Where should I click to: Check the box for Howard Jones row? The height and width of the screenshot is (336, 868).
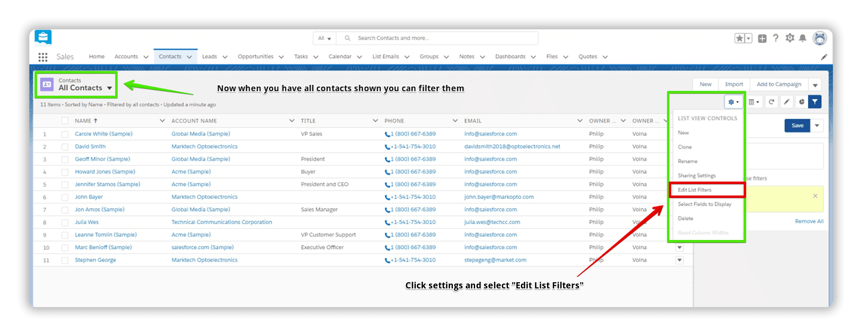(x=65, y=172)
